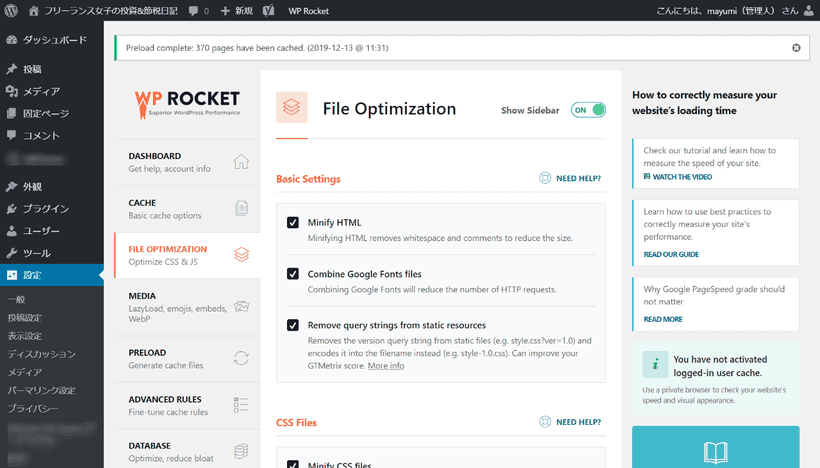Open プライバシー submenu item
The width and height of the screenshot is (820, 468).
tap(32, 408)
